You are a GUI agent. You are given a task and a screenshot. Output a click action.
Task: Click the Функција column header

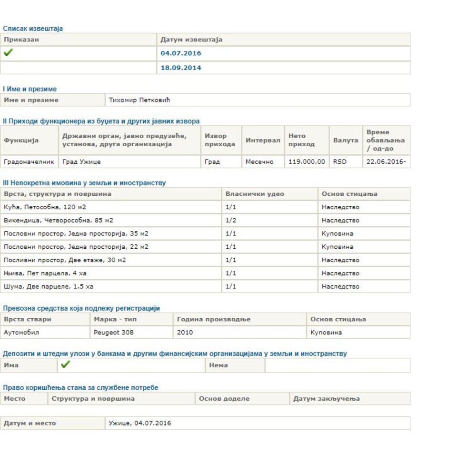pos(21,140)
